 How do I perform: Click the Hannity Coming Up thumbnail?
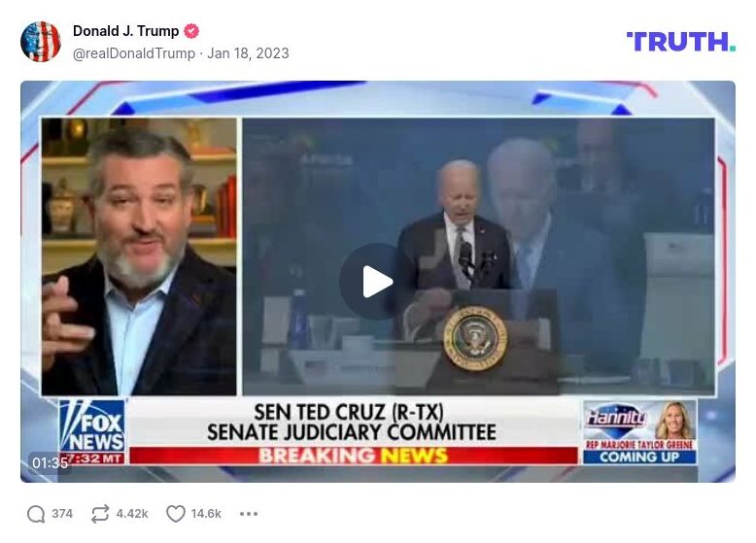(x=639, y=431)
